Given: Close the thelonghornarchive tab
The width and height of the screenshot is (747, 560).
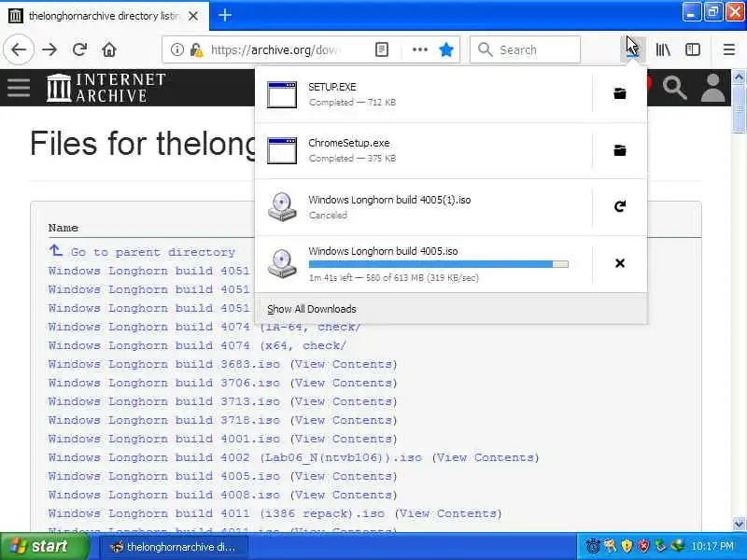Looking at the screenshot, I should pos(193,16).
